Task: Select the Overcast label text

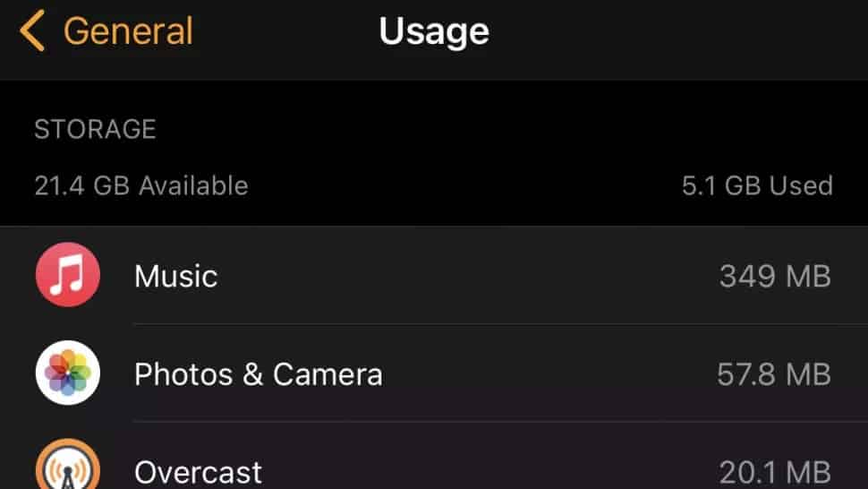Action: click(x=198, y=472)
